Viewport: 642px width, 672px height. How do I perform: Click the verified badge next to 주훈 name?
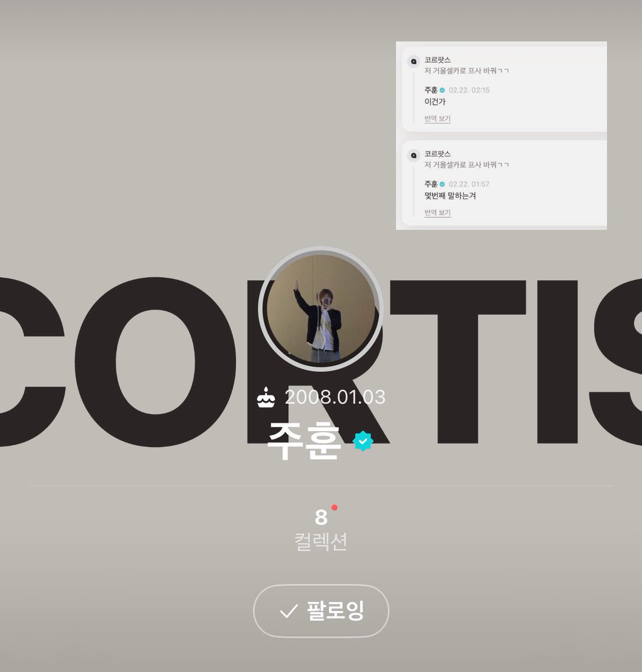pos(363,441)
